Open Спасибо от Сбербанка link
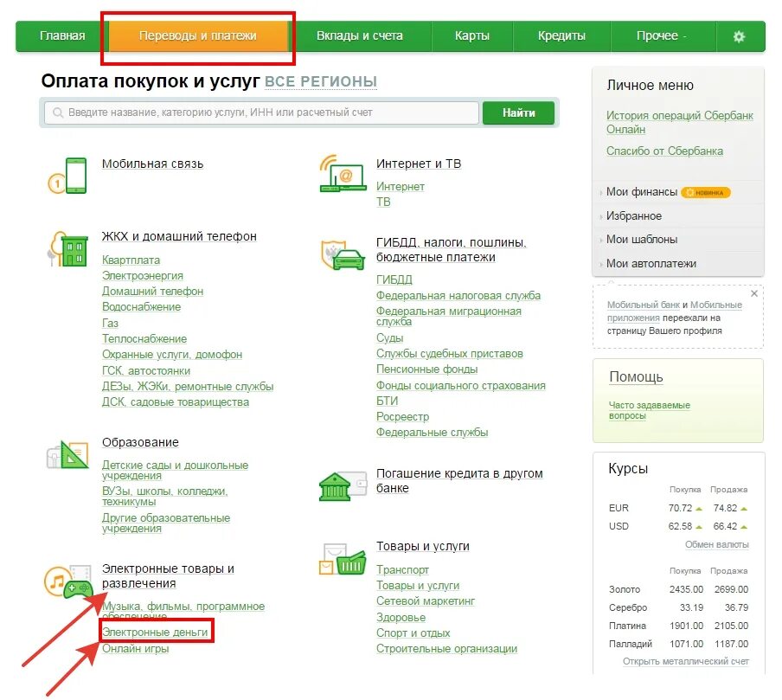Screen dimensions: 782x700 (664, 151)
